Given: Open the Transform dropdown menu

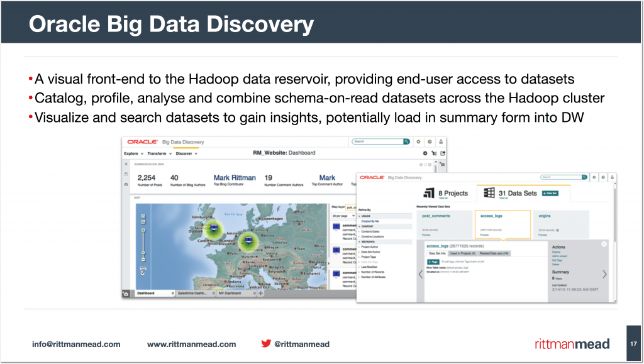Looking at the screenshot, I should (x=160, y=153).
